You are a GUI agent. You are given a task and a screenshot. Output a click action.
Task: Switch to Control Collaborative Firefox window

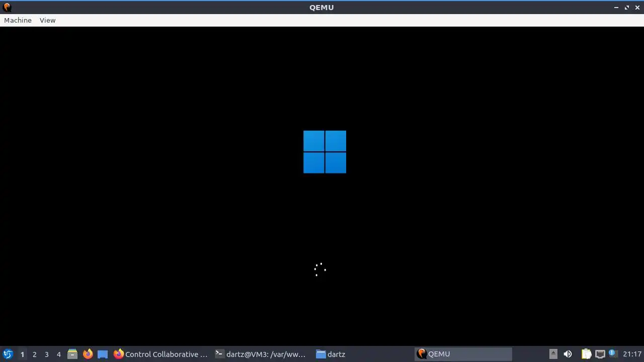click(160, 354)
